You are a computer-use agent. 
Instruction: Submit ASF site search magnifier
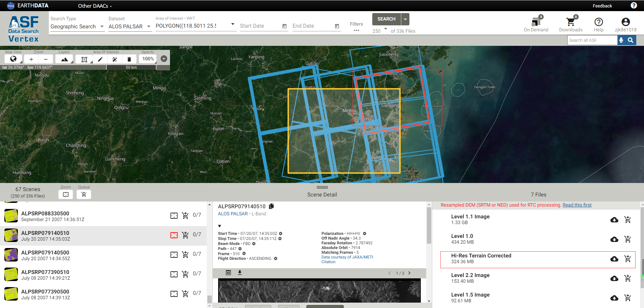pyautogui.click(x=631, y=40)
